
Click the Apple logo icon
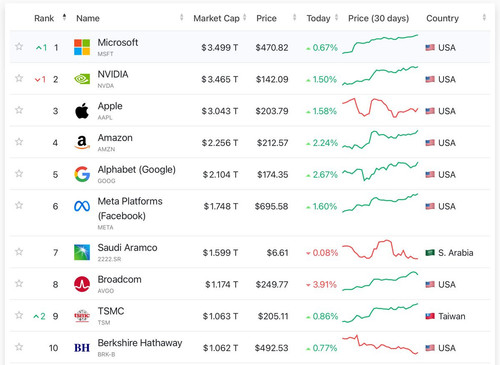pos(82,111)
